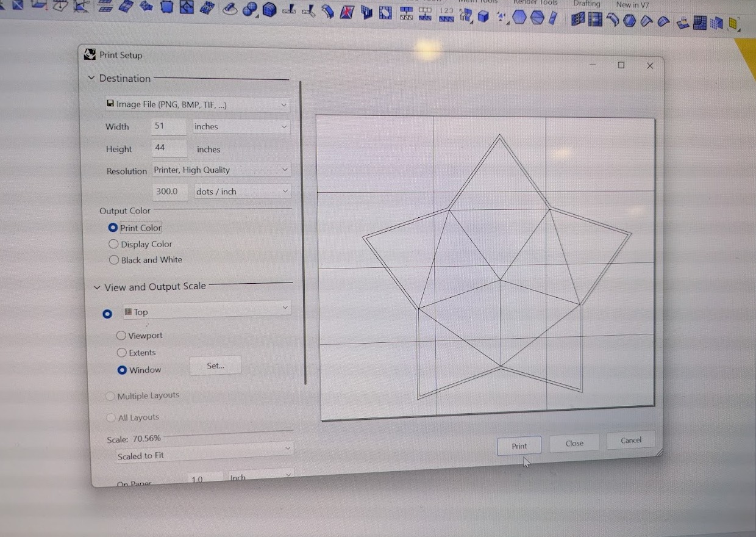Click the Boolean union spheres icon
This screenshot has height=537, width=756.
tap(249, 9)
